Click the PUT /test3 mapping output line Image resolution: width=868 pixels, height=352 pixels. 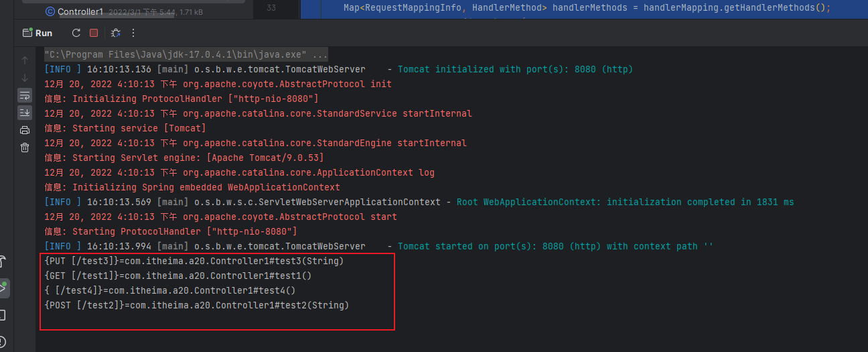[194, 261]
